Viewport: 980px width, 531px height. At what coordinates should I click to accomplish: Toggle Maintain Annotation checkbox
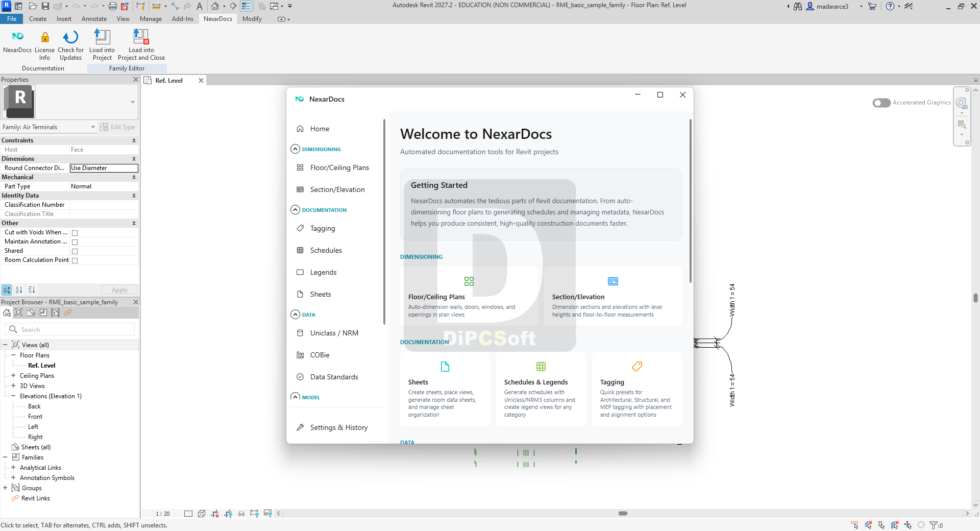(75, 242)
